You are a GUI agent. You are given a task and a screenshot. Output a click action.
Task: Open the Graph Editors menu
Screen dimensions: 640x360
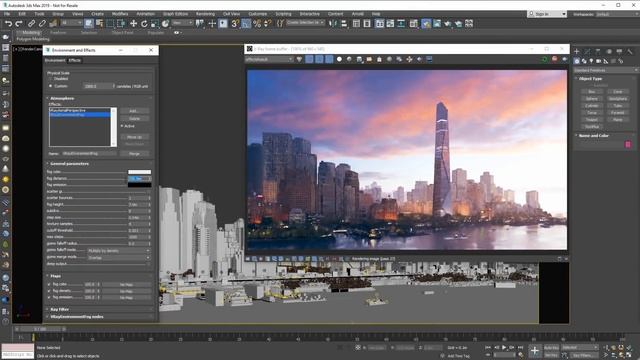coord(176,14)
